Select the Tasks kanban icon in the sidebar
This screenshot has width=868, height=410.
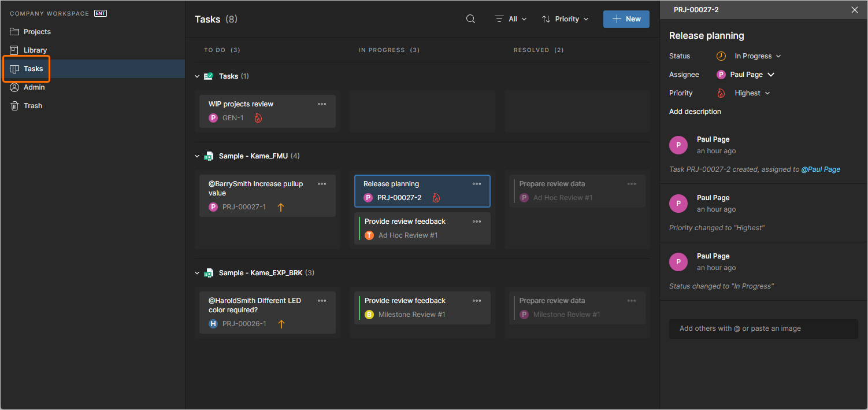15,68
